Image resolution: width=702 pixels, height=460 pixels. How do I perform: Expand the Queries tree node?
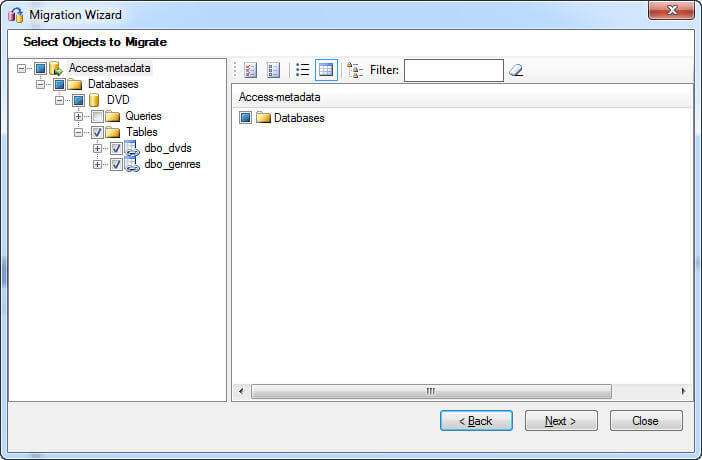78,116
